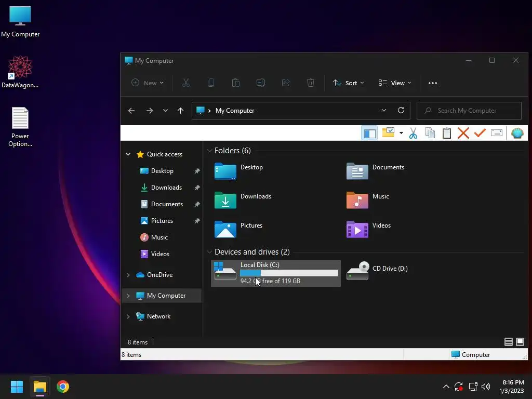Go back with the left arrow button

coord(131,111)
